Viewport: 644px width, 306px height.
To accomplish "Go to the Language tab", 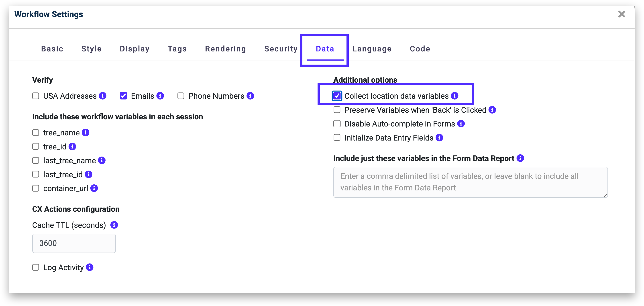I will point(372,49).
